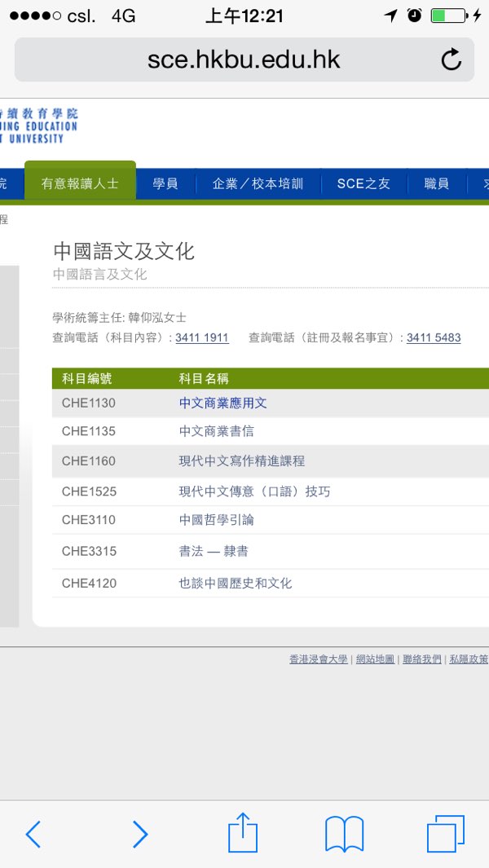Open the 網站地圖 footer link
489x868 pixels.
click(375, 659)
